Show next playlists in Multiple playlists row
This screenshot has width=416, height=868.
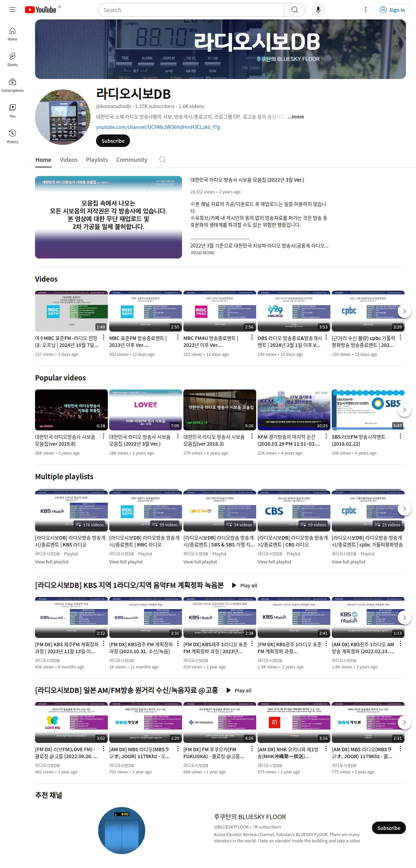pos(404,509)
